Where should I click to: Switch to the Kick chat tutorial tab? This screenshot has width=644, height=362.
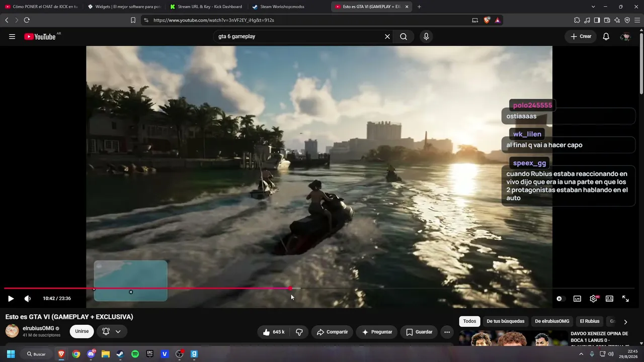click(x=41, y=7)
